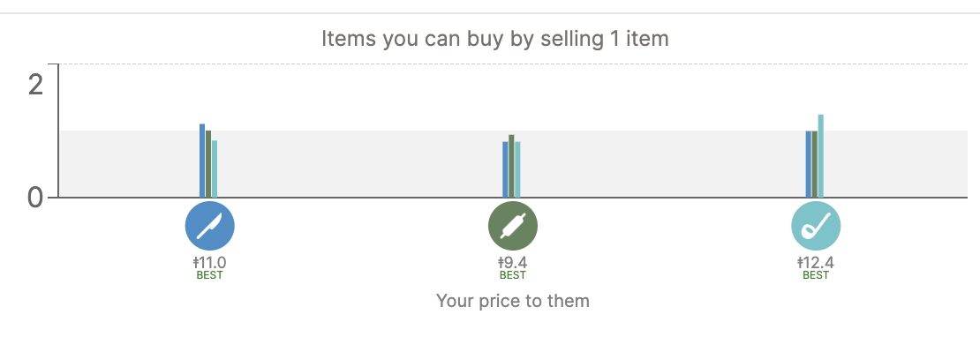Select the green bar above knife icon

pyautogui.click(x=208, y=163)
